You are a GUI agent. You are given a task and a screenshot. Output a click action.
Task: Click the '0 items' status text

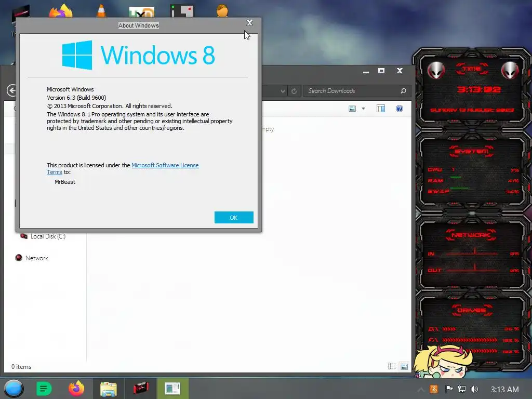[x=21, y=366]
